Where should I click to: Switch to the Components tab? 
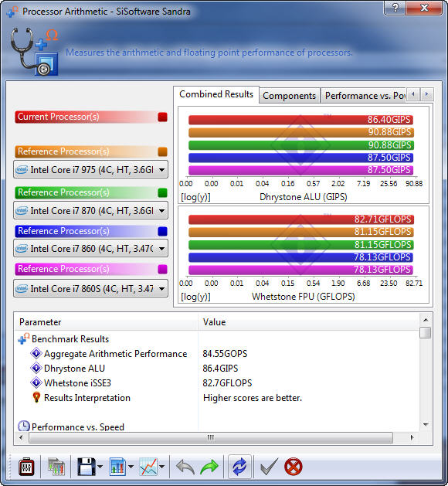(x=290, y=96)
